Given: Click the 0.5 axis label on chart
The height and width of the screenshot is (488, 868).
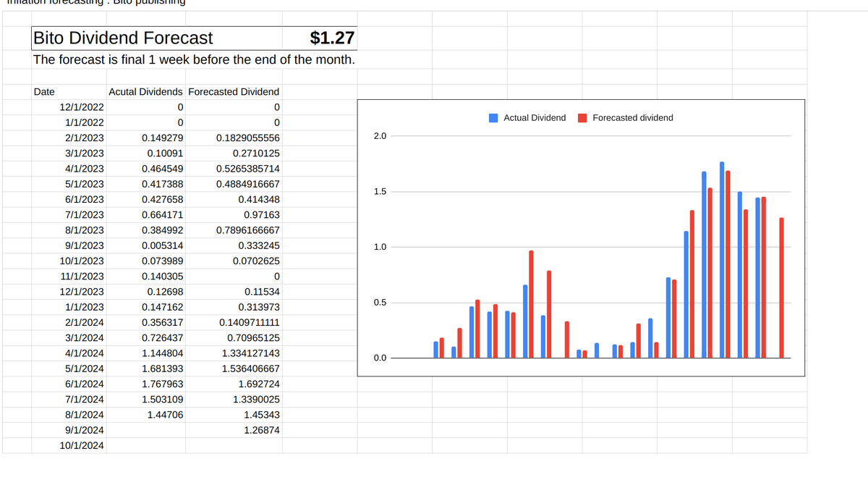Looking at the screenshot, I should pos(380,303).
